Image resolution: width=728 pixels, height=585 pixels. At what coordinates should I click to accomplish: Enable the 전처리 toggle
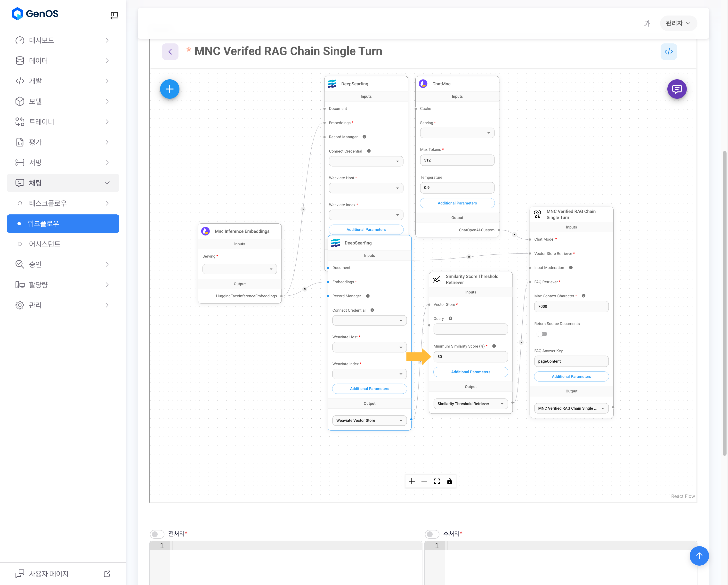pyautogui.click(x=157, y=534)
